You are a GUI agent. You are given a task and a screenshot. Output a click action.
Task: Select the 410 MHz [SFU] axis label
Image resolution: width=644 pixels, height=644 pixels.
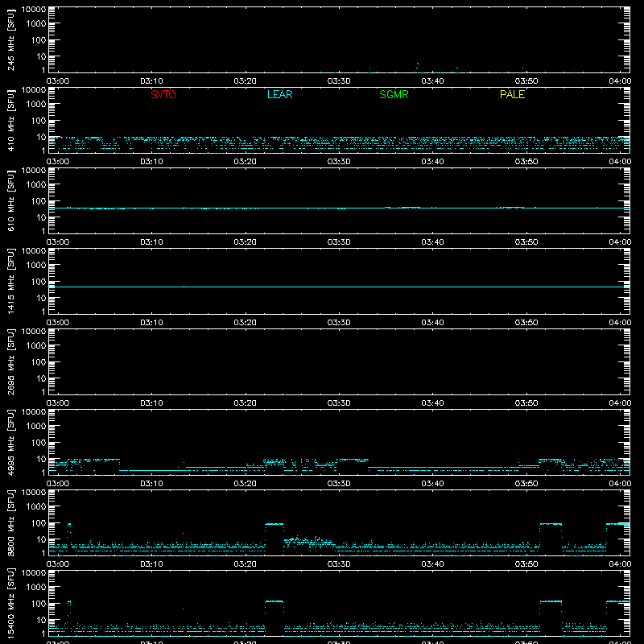click(x=10, y=120)
